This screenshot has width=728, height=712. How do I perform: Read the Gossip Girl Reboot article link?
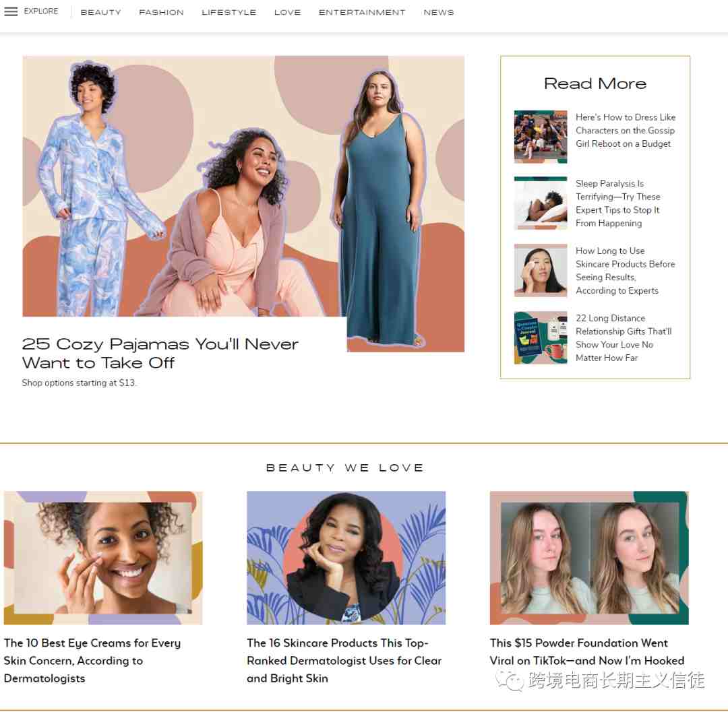point(626,131)
